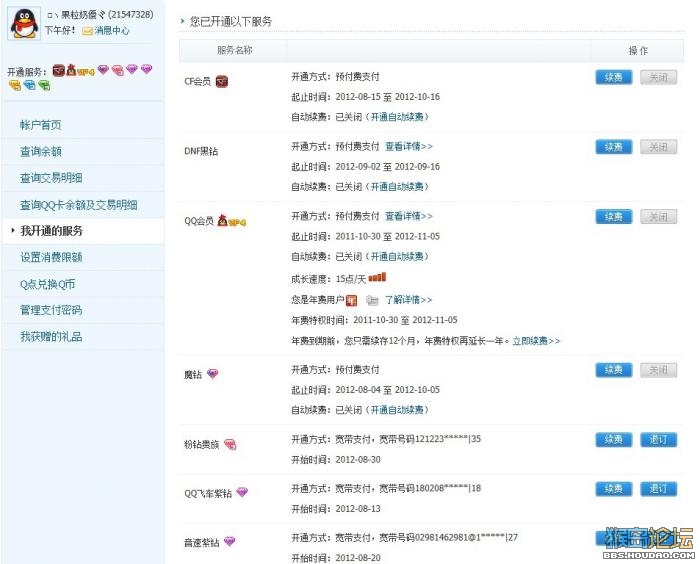This screenshot has width=700, height=564.
Task: Click the QQ会员 VIP4 badge in table
Action: tap(232, 221)
